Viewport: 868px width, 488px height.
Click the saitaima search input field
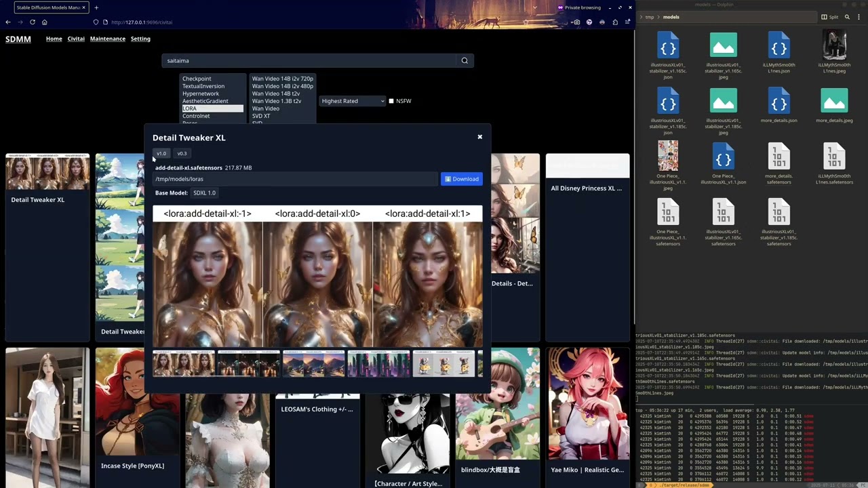point(309,60)
